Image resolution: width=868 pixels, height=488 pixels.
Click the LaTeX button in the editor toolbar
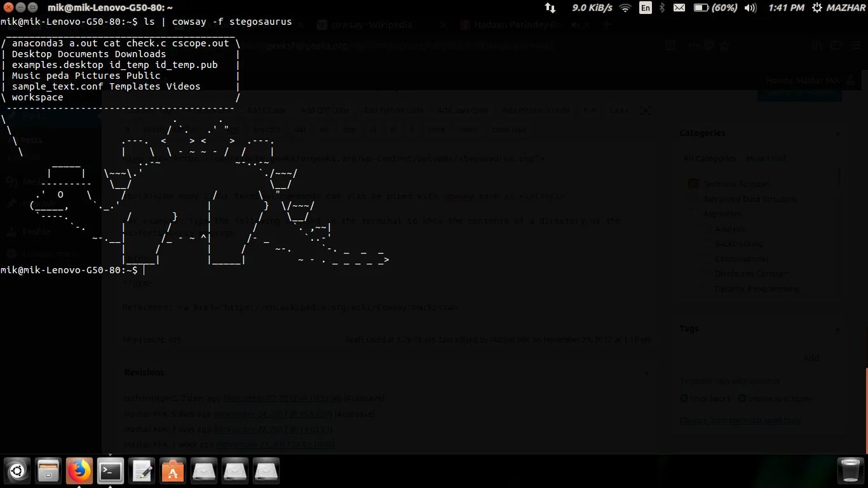click(618, 110)
